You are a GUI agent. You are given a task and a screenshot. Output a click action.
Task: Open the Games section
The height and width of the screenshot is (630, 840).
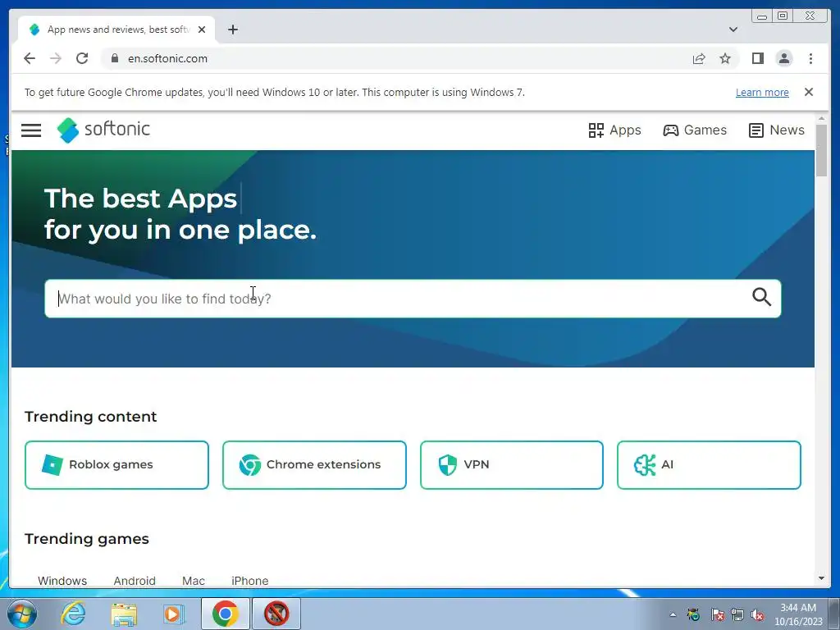coord(694,130)
